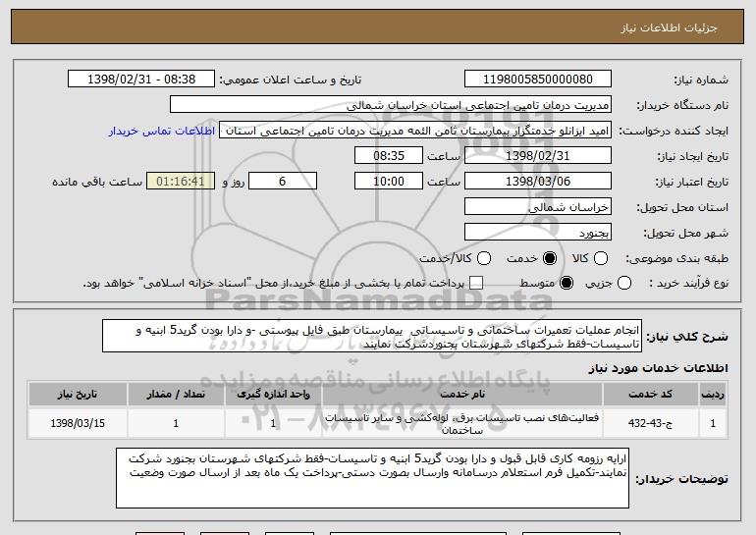Click the general need description text box

click(x=372, y=336)
